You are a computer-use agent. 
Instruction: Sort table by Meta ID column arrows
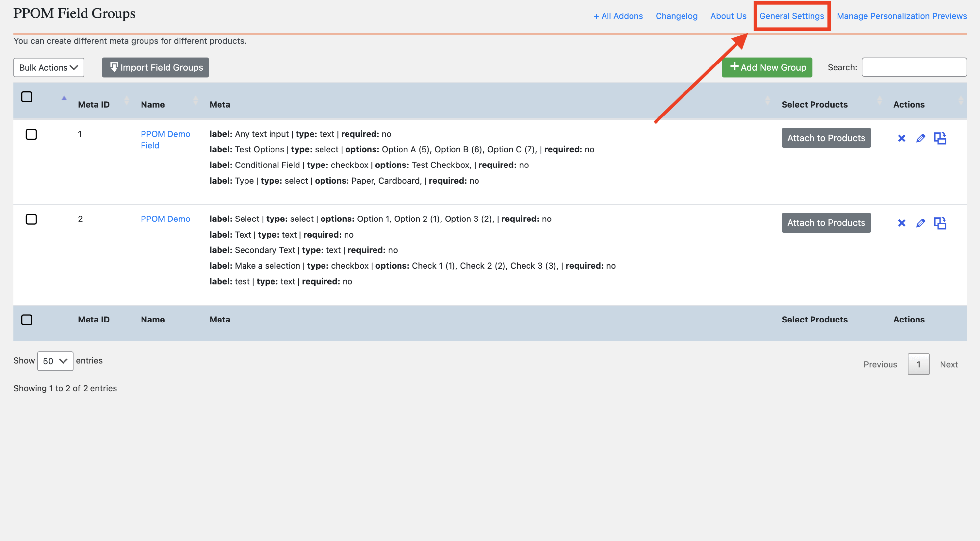tap(126, 100)
